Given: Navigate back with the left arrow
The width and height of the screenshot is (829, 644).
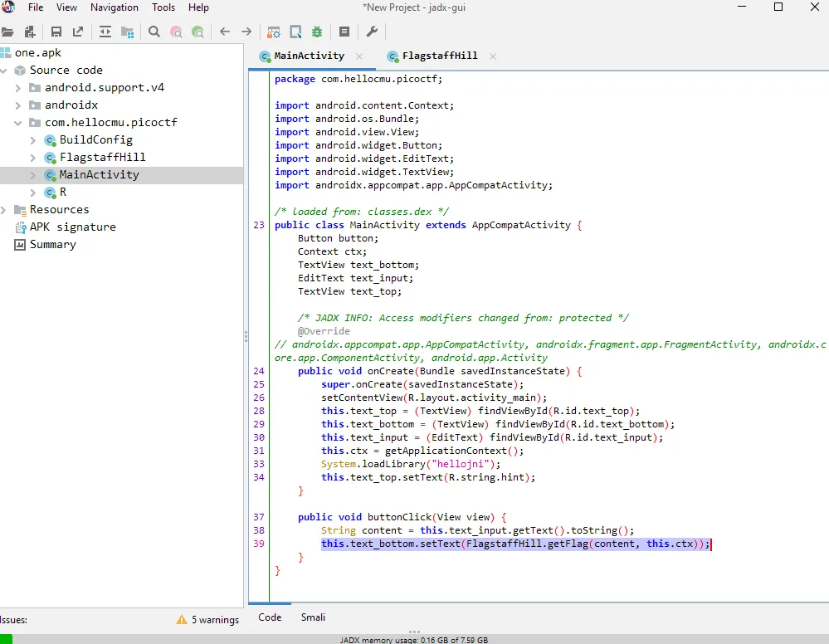Looking at the screenshot, I should click(225, 32).
